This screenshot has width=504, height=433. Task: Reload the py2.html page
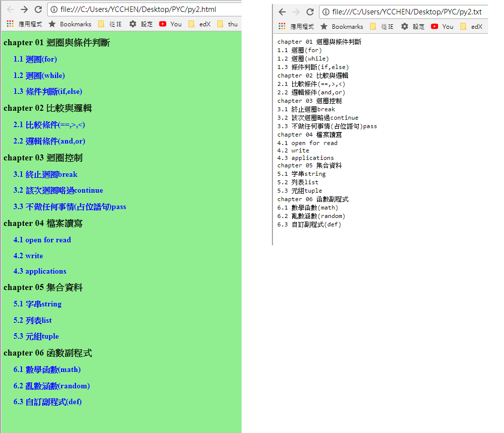[38, 9]
